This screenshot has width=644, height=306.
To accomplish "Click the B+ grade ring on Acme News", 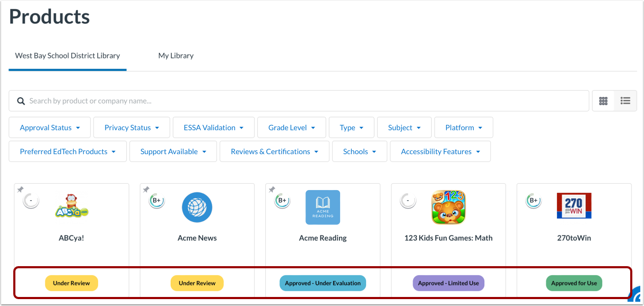I will pyautogui.click(x=157, y=201).
